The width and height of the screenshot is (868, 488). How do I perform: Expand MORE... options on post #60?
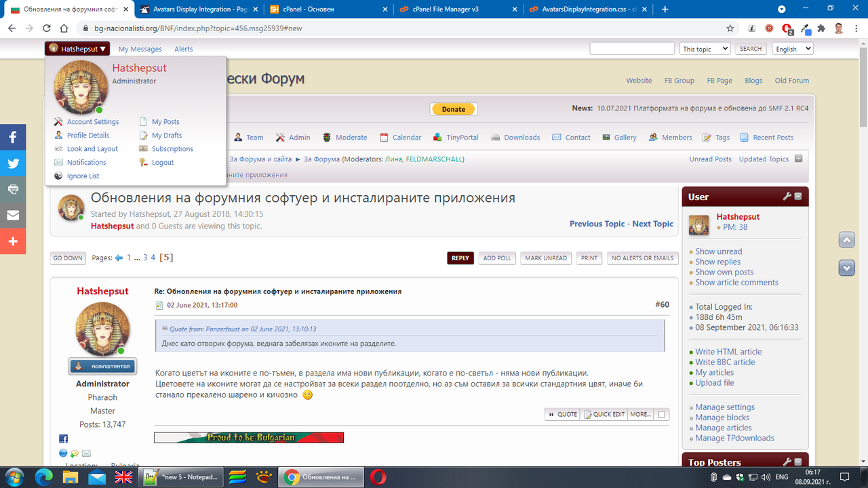point(640,414)
